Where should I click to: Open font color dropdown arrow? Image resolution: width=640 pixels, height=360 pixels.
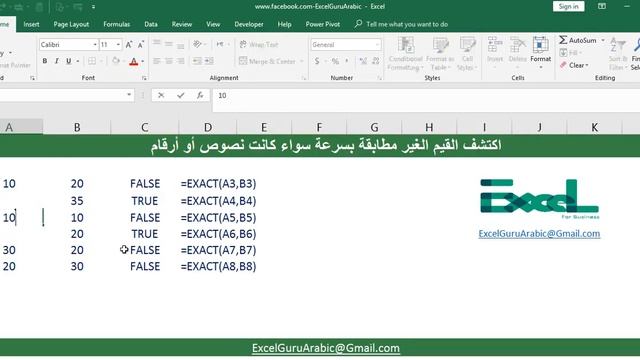pos(142,62)
